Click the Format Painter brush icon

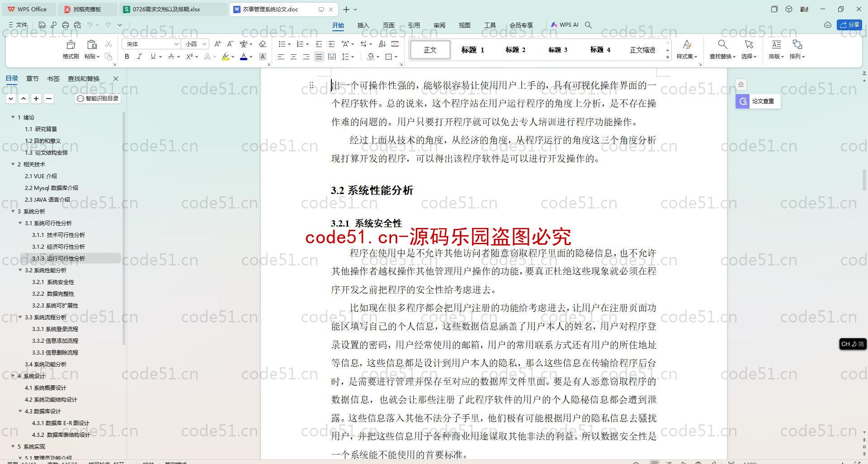coord(71,44)
